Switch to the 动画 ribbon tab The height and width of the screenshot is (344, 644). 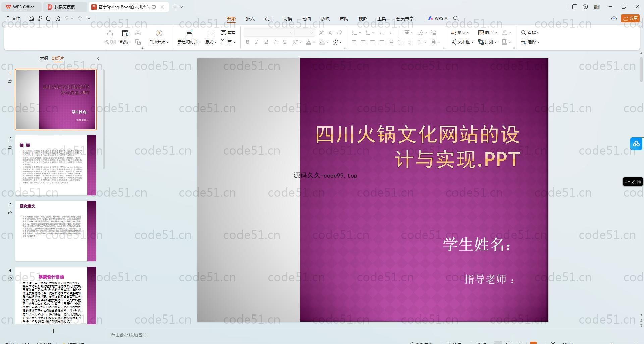point(307,19)
